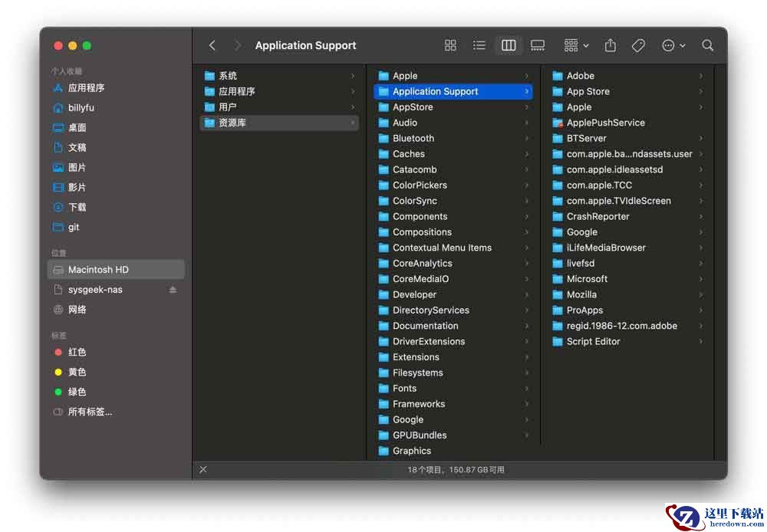Expand the 用户 folder chevron
Viewport: 767px width, 532px height.
coord(353,107)
